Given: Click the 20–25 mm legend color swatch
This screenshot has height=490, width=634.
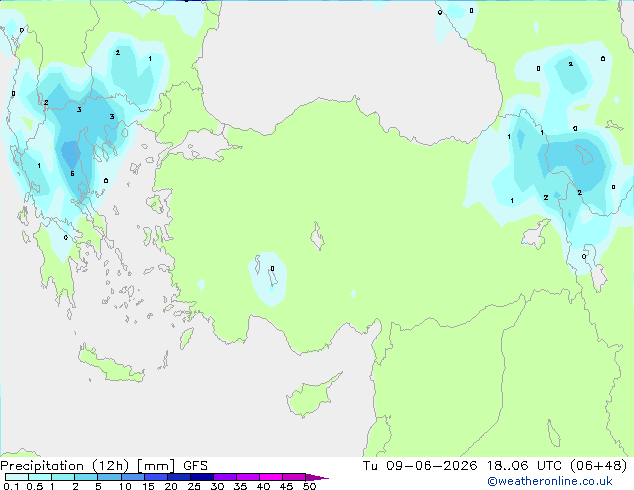Looking at the screenshot, I should 178,477.
